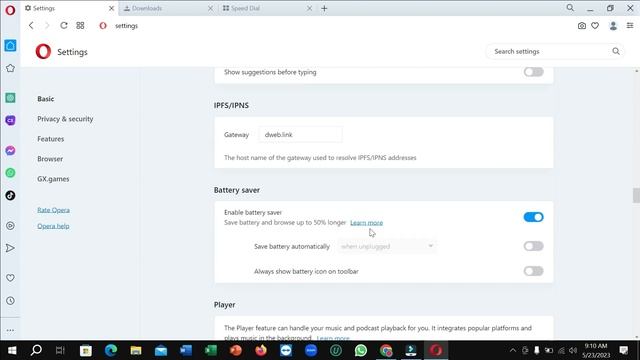
Task: Open the Opera main menu logo
Action: click(x=10, y=10)
